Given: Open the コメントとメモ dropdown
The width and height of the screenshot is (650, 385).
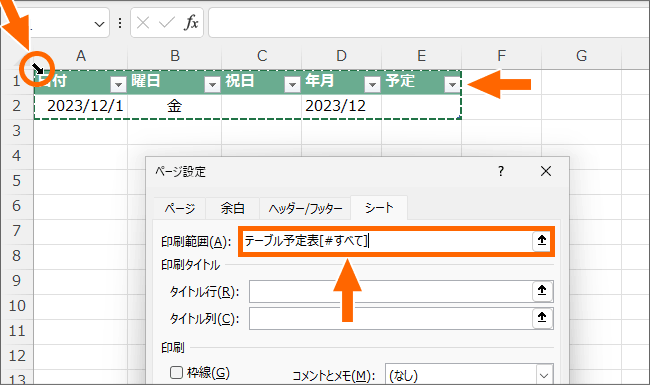Looking at the screenshot, I should pos(544,375).
